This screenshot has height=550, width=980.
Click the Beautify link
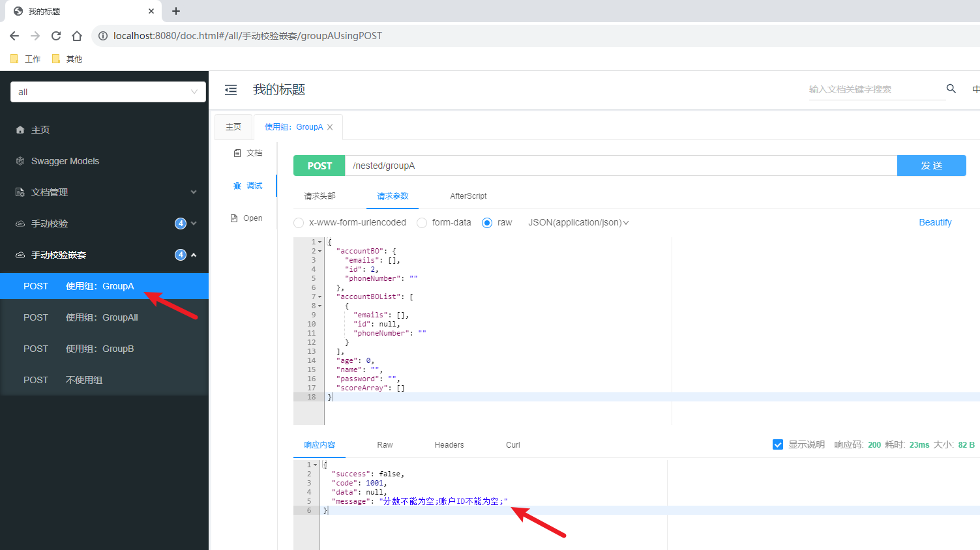tap(935, 222)
